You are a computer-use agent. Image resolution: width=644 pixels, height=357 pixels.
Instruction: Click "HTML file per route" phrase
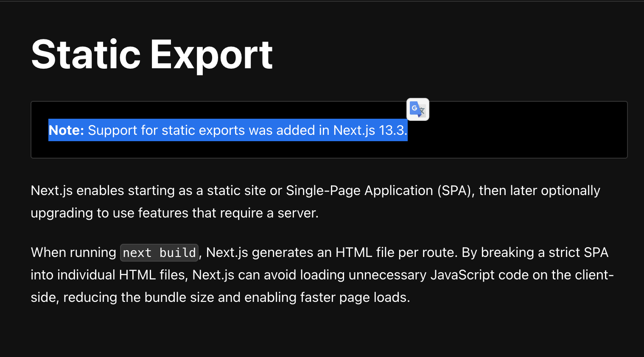[395, 253]
